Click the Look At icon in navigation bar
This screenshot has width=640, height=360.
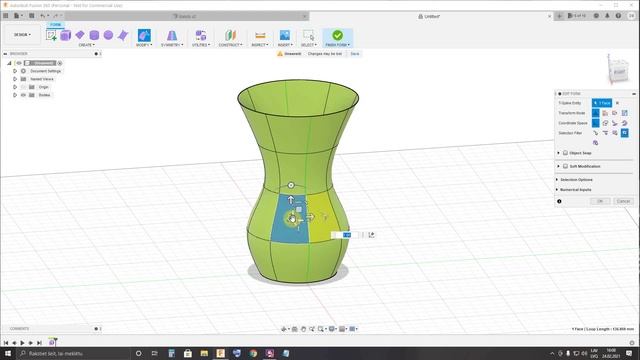[294, 329]
